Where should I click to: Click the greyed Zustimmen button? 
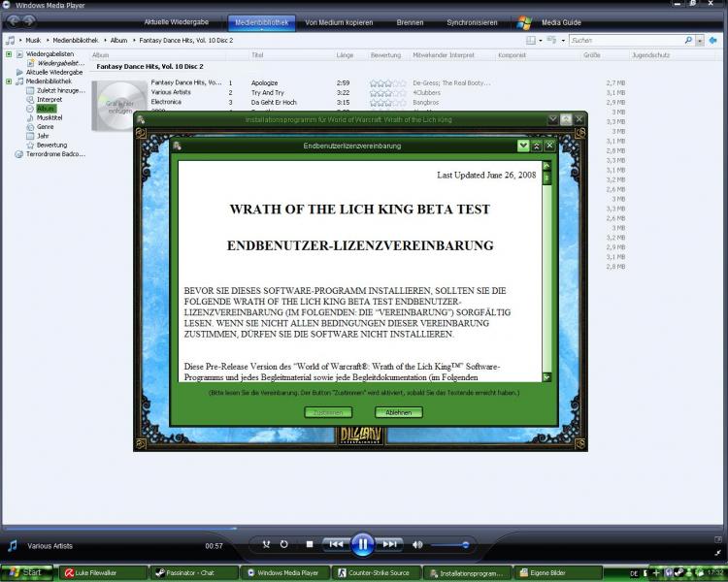[x=328, y=412]
